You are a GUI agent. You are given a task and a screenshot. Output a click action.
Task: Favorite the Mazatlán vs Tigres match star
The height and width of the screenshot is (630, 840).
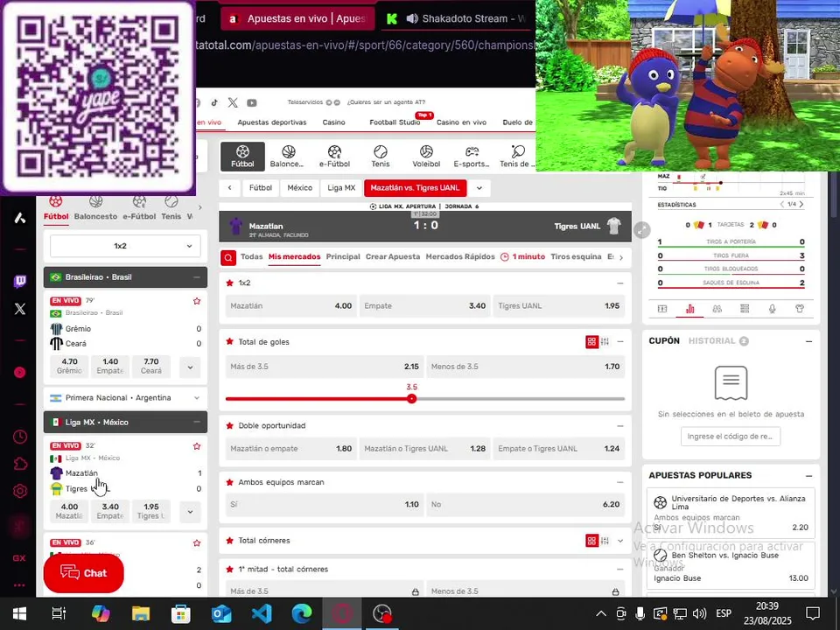coord(197,446)
